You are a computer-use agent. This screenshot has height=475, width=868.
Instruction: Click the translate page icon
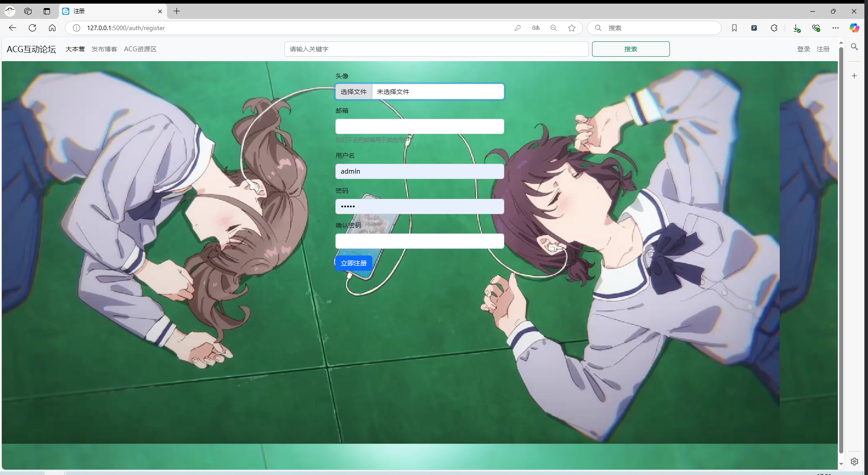coord(536,28)
